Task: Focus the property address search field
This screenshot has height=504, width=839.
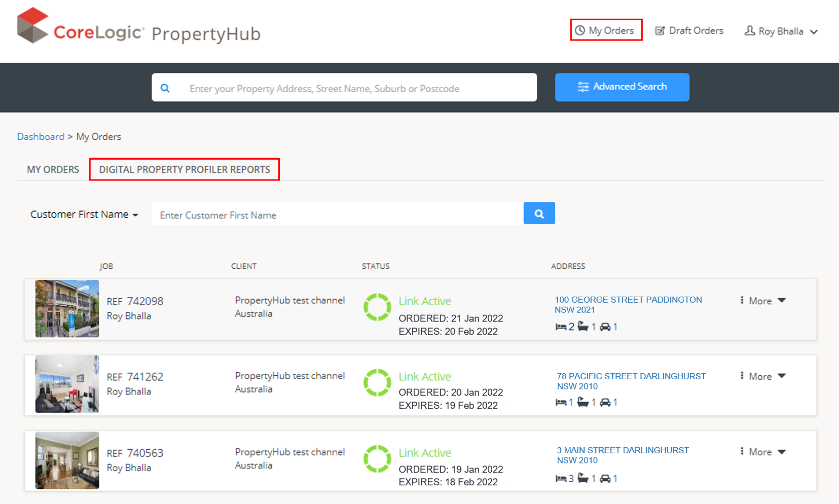Action: click(x=344, y=87)
